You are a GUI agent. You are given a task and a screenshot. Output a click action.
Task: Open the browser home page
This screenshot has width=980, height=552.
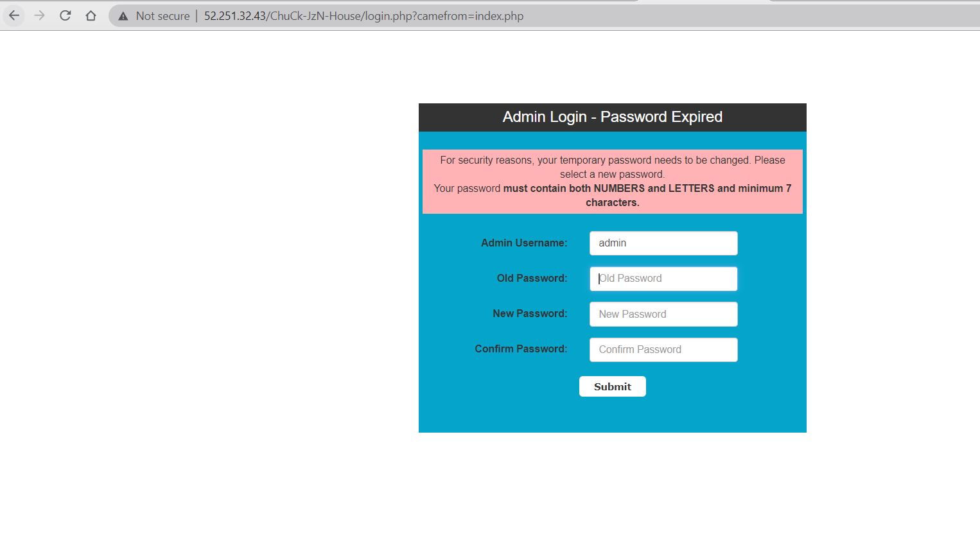[91, 15]
